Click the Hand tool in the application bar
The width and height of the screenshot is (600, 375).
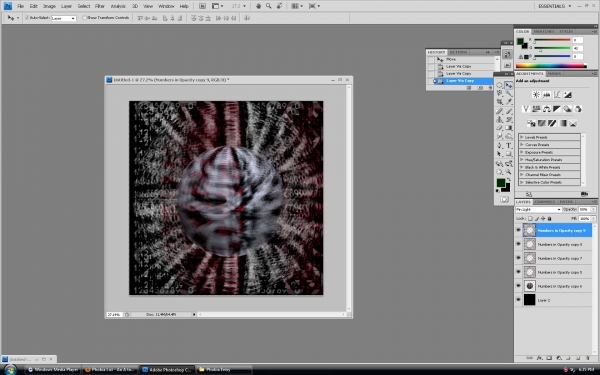tap(258, 6)
